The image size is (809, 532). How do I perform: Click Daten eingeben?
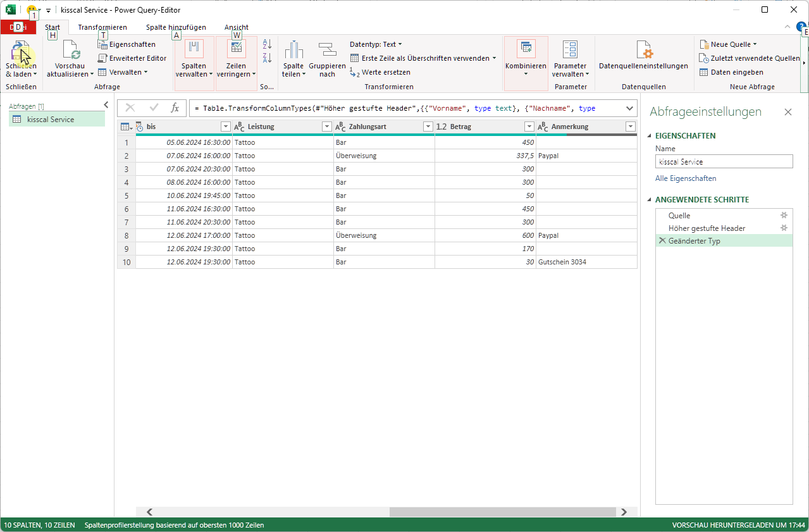pyautogui.click(x=731, y=72)
